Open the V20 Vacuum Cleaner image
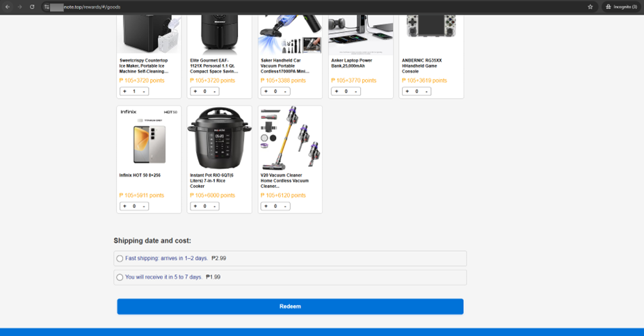This screenshot has height=336, width=644. (x=290, y=139)
